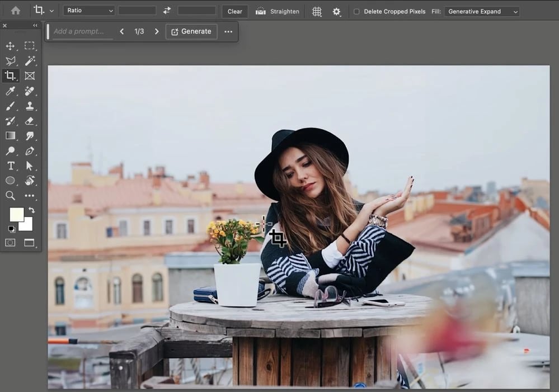The image size is (559, 392).
Task: Select the Rectangular Marquee tool
Action: 30,46
